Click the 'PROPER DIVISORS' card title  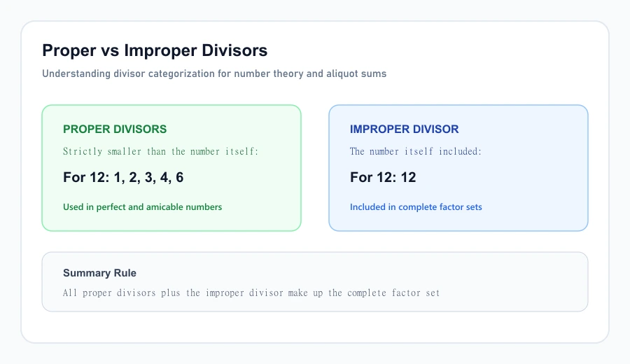coord(115,129)
